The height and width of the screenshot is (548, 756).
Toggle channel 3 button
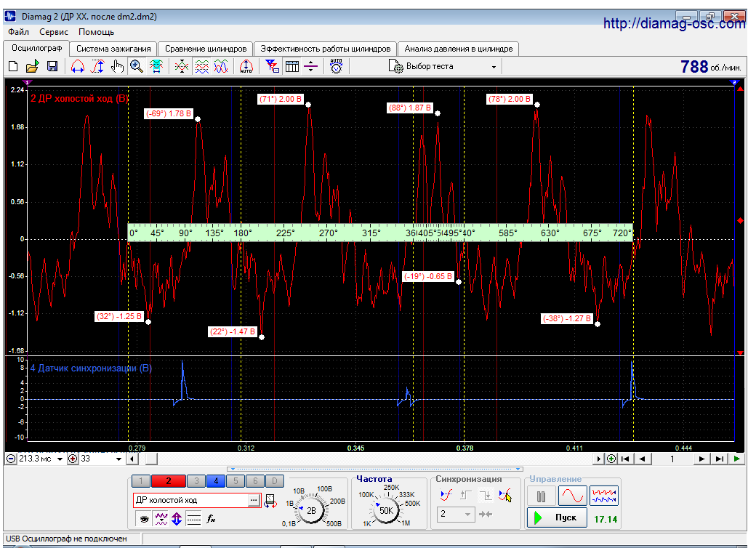tap(196, 480)
